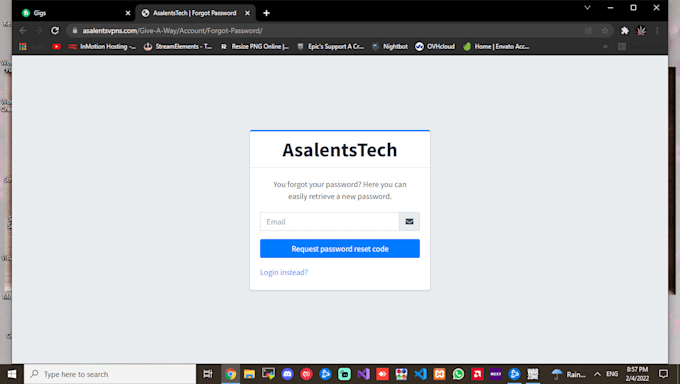This screenshot has height=384, width=680.
Task: Open the Apps bookmark shortcut
Action: [x=32, y=46]
